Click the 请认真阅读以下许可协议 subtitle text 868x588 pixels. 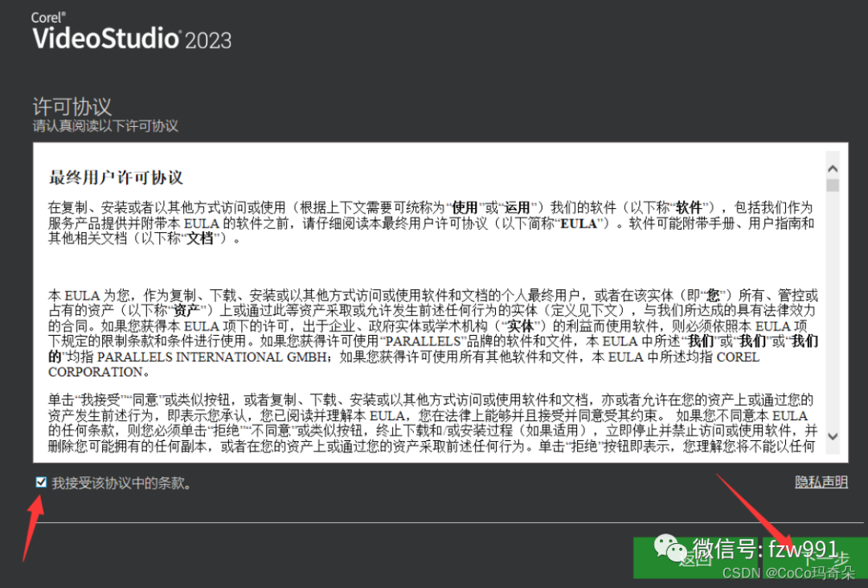click(105, 126)
